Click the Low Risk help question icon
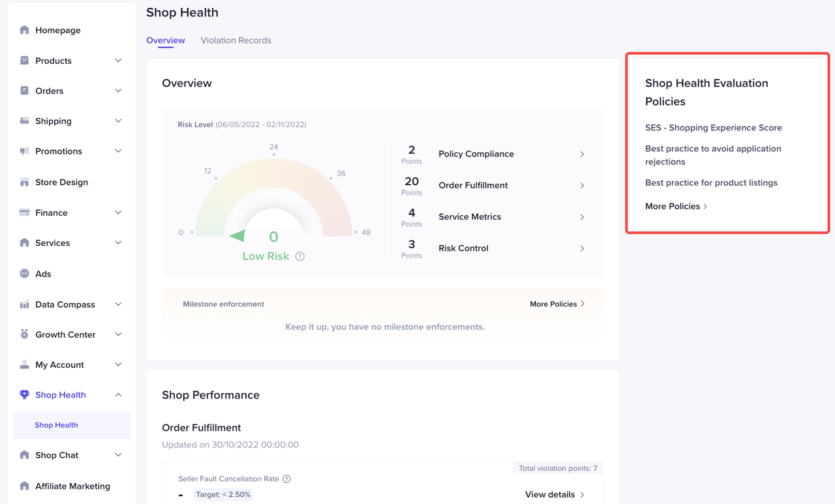835x504 pixels. 300,256
